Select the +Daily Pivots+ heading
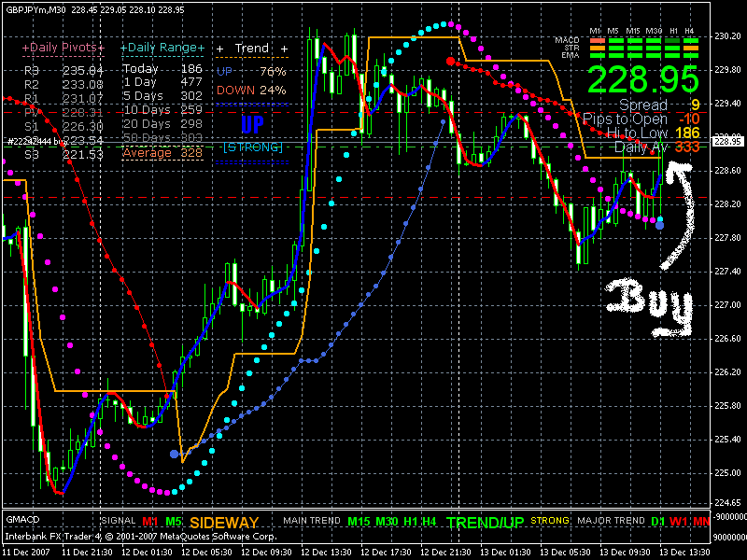 (63, 48)
